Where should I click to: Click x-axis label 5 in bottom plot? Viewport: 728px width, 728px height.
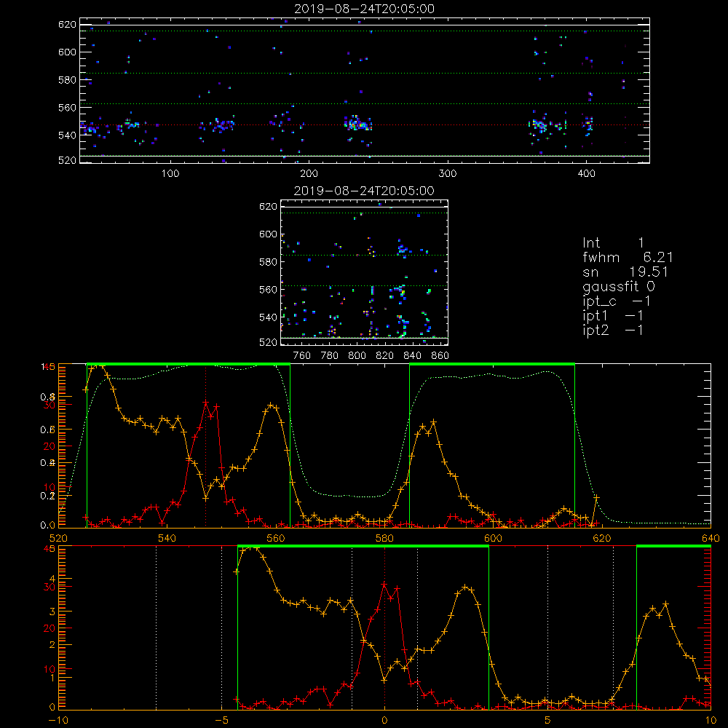pos(548,721)
